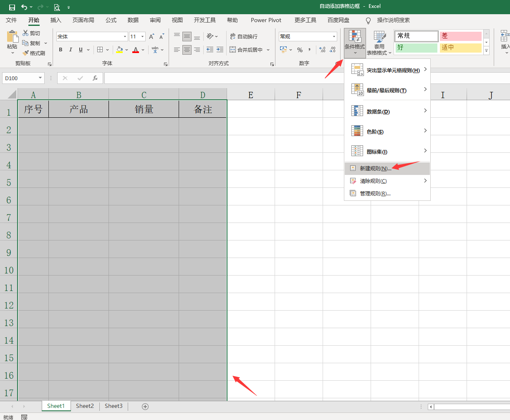Open the 数据 ribbon tab
Viewport: 510px width, 420px height.
133,20
